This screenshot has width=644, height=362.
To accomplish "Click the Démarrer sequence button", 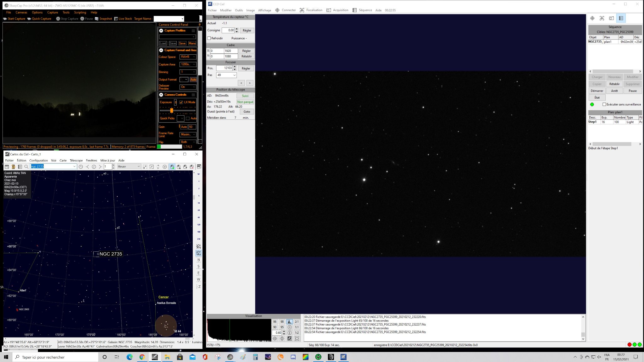I will click(597, 91).
